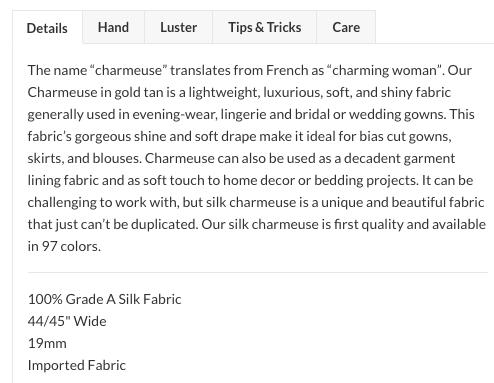Click the "Imported Fabric" line
This screenshot has height=383, width=494.
[x=77, y=365]
